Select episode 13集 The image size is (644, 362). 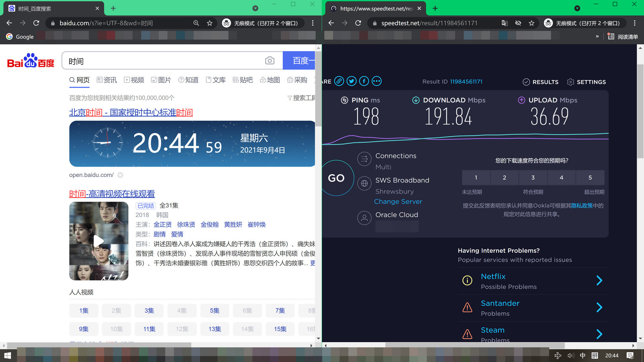point(215,329)
